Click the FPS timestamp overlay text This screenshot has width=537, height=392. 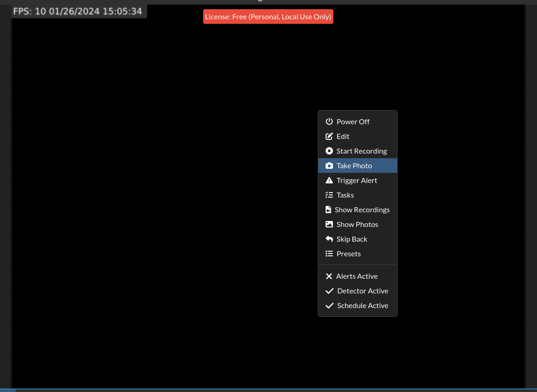click(78, 11)
